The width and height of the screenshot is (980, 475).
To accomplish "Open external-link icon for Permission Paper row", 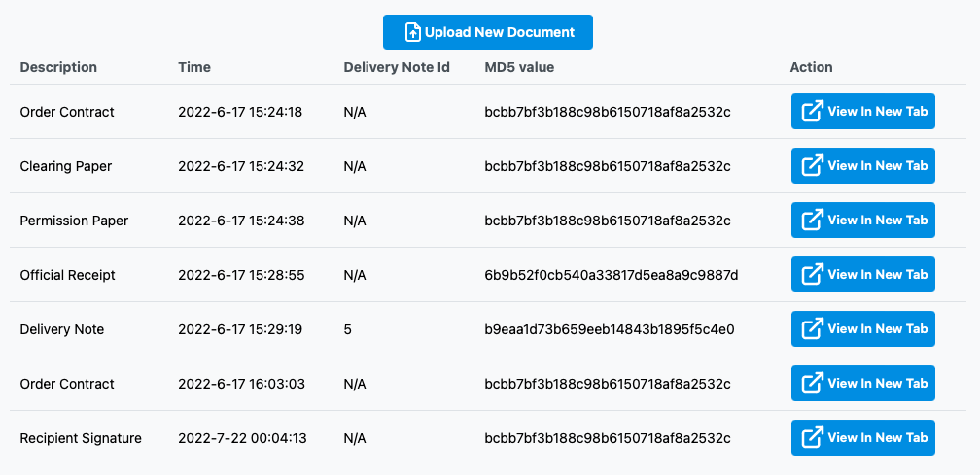I will (x=811, y=221).
